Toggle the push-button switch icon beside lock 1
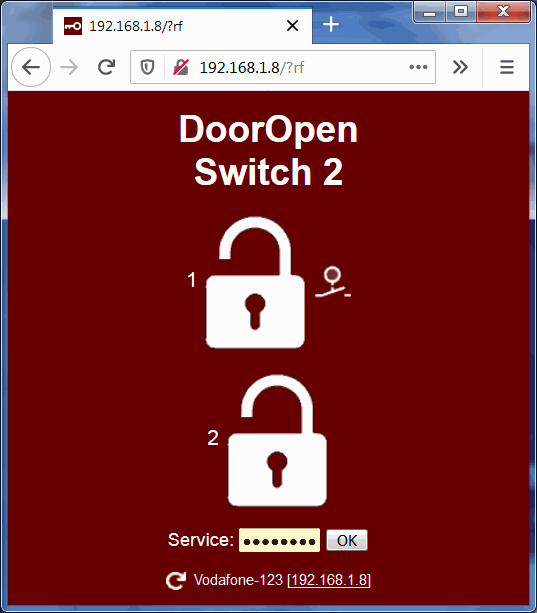Image resolution: width=537 pixels, height=613 pixels. point(333,282)
